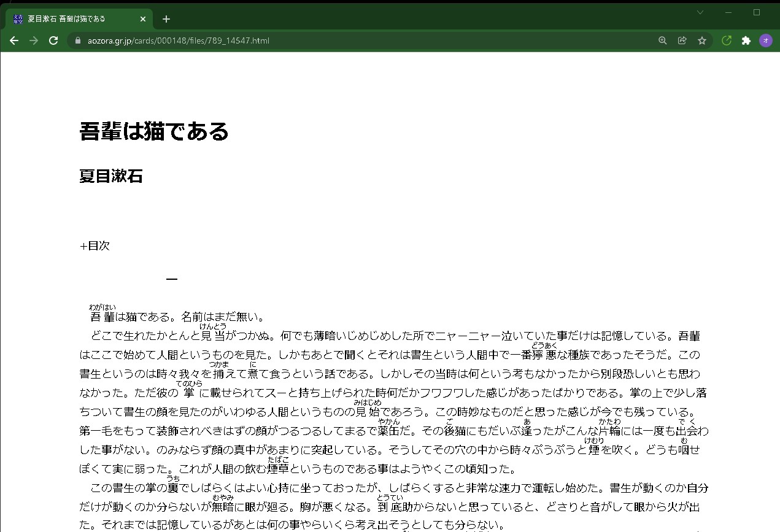Share this page using the share icon
This screenshot has width=780, height=532.
(x=682, y=40)
